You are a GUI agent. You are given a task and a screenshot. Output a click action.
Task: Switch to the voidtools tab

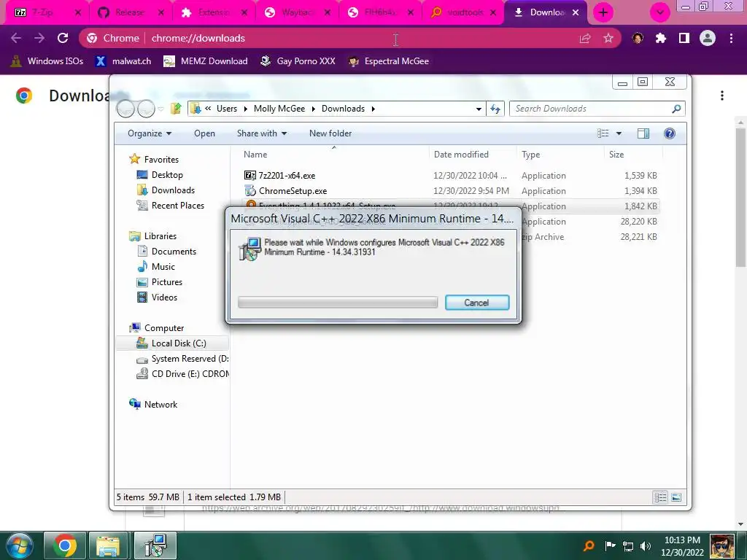click(x=464, y=12)
